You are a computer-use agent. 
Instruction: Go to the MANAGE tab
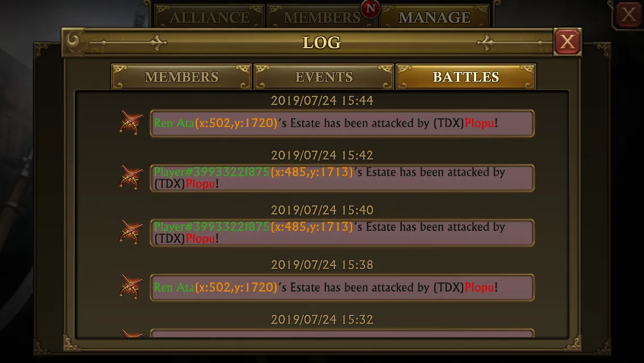click(x=435, y=17)
